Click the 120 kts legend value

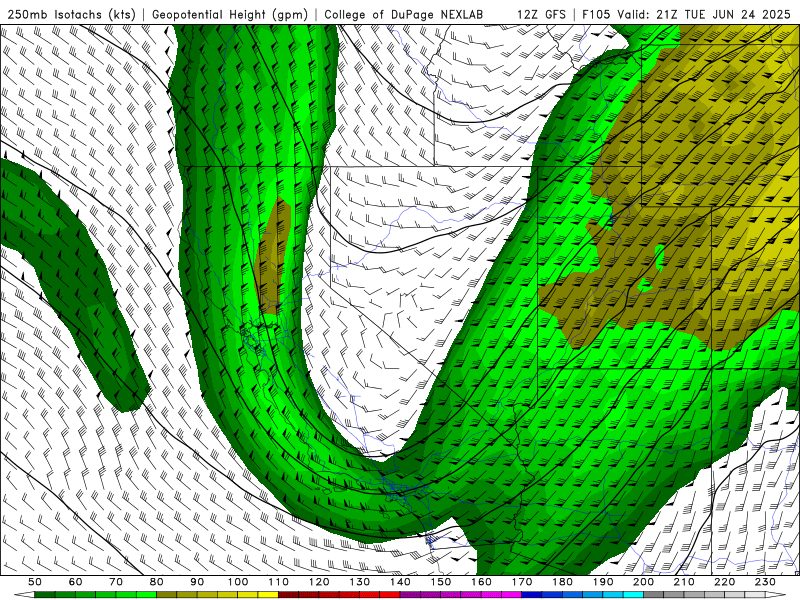(x=319, y=582)
